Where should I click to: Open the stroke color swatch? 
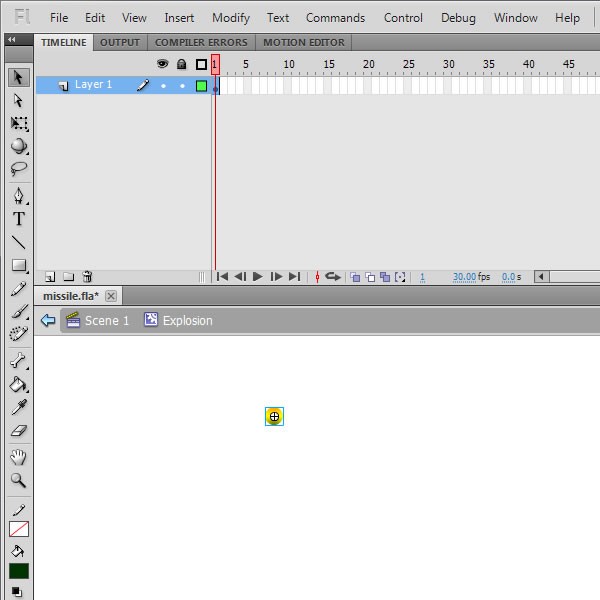tap(19, 529)
